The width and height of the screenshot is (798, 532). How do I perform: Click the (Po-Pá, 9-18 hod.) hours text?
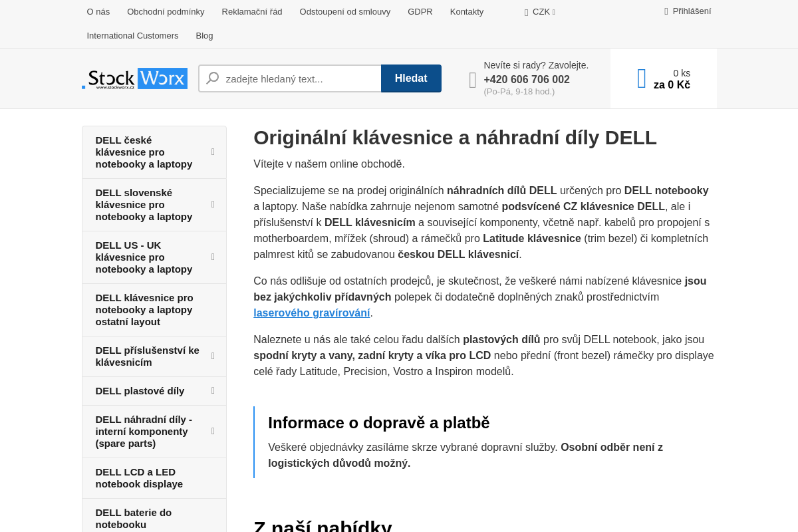[x=519, y=92]
